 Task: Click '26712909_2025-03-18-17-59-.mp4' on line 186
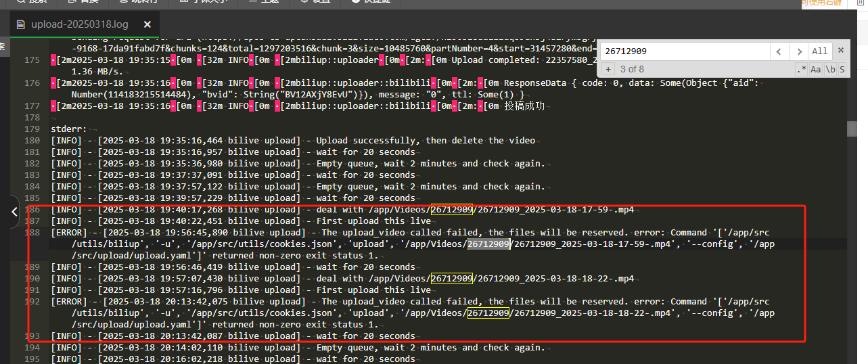tap(556, 209)
